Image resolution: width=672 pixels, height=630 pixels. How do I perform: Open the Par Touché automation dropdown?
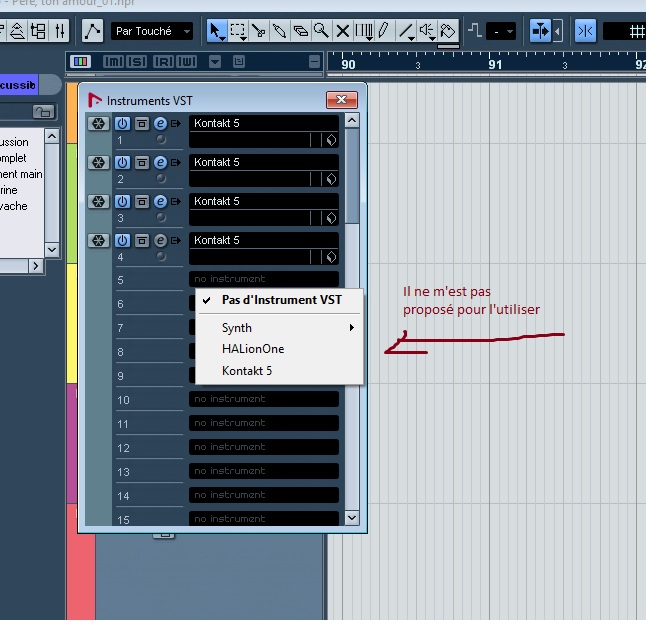[152, 31]
